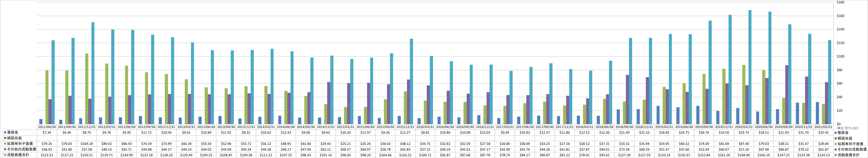Click the $150.51 流動負債合計 cell for 2011/12/31
Screen dimensions: 868x158
point(87,155)
